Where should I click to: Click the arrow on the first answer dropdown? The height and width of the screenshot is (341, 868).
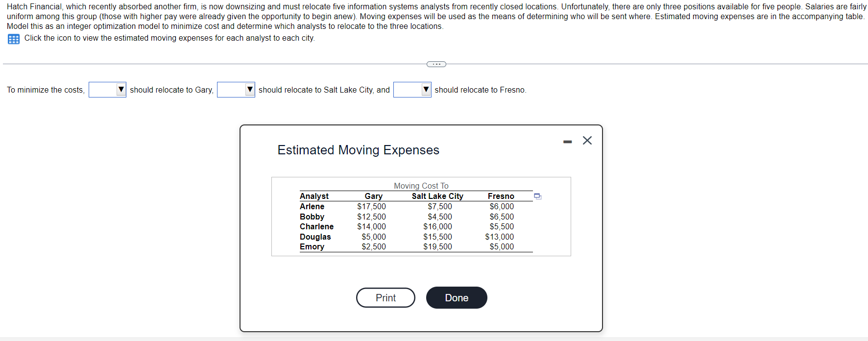[121, 90]
